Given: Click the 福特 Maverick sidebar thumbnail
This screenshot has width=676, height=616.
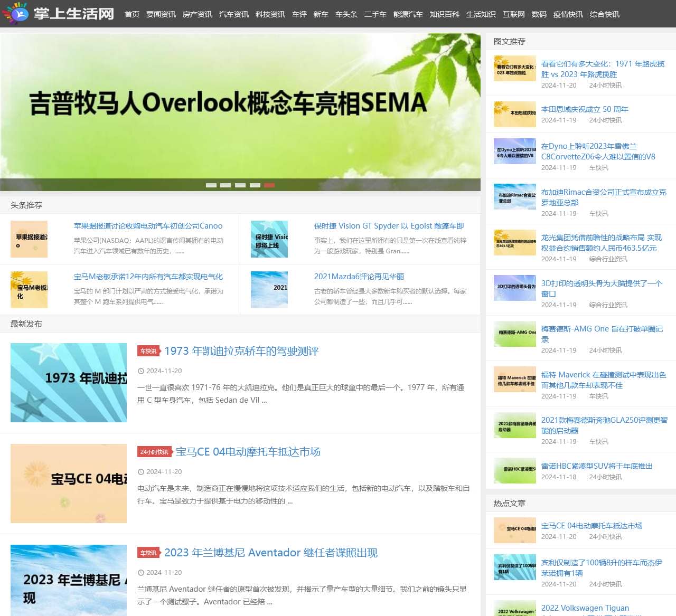Looking at the screenshot, I should [515, 380].
